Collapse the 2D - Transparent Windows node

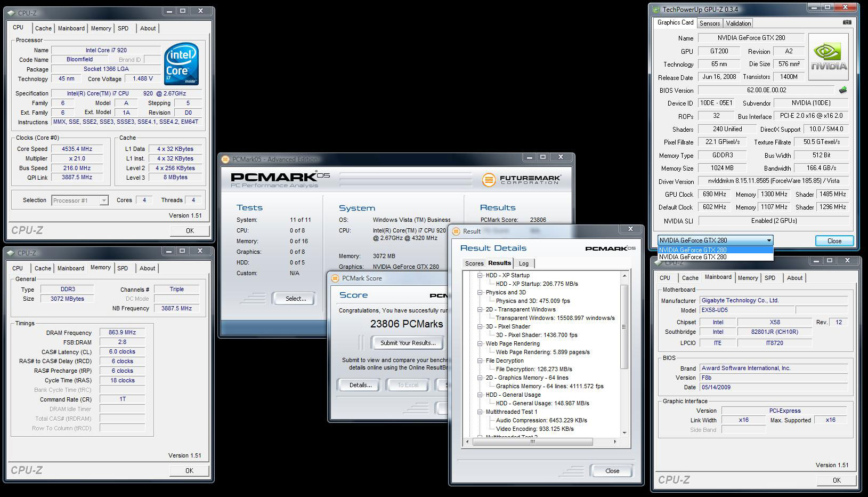[480, 309]
